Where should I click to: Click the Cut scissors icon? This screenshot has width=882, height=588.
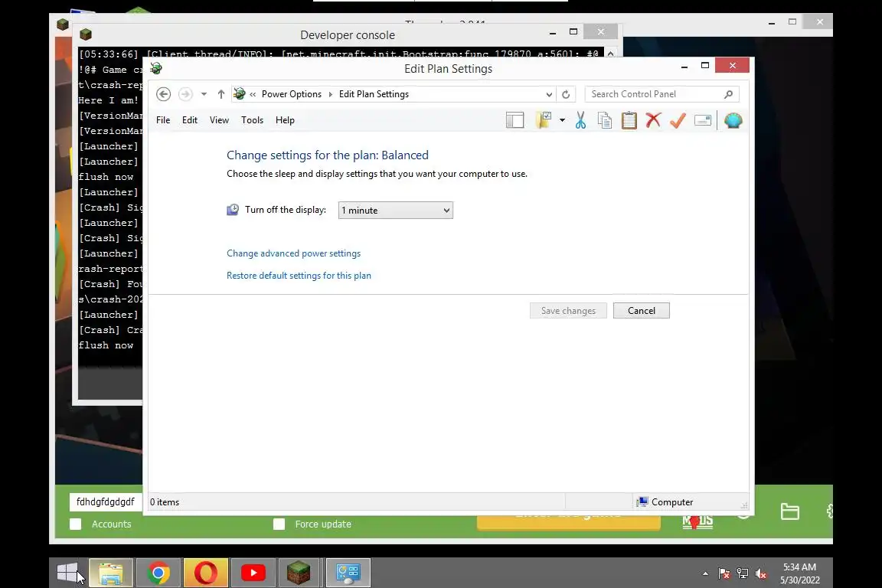tap(580, 120)
